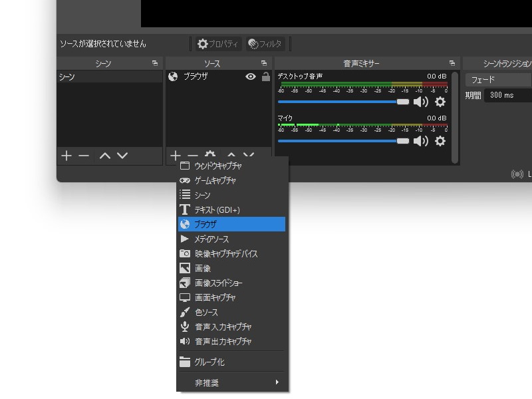
Task: Mute マイク speaker icon
Action: [421, 141]
